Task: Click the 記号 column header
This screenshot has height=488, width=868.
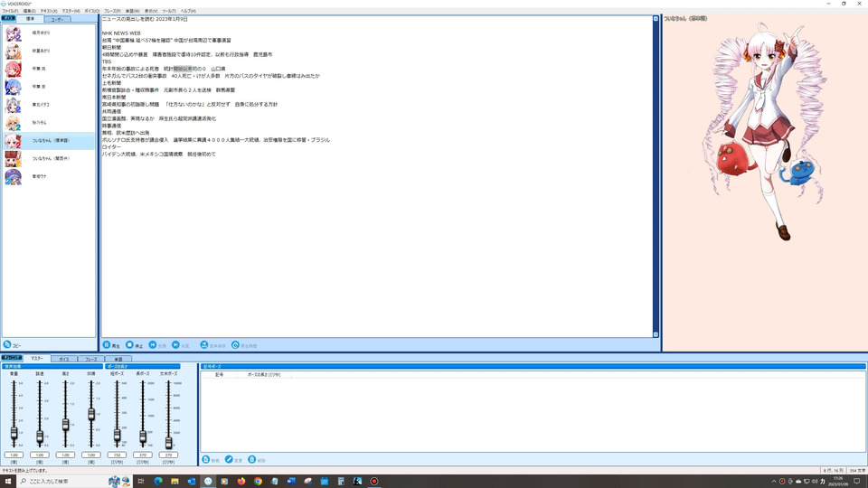Action: pyautogui.click(x=219, y=374)
